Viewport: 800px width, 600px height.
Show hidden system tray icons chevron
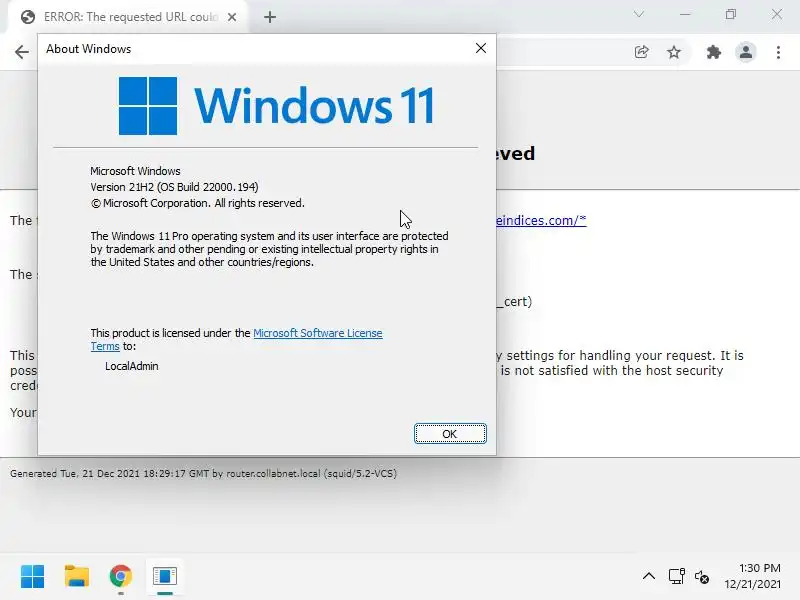(x=648, y=577)
